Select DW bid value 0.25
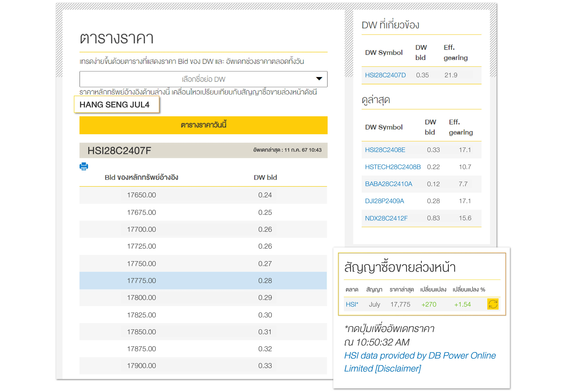Screen dimensions: 572x392 tap(265, 212)
